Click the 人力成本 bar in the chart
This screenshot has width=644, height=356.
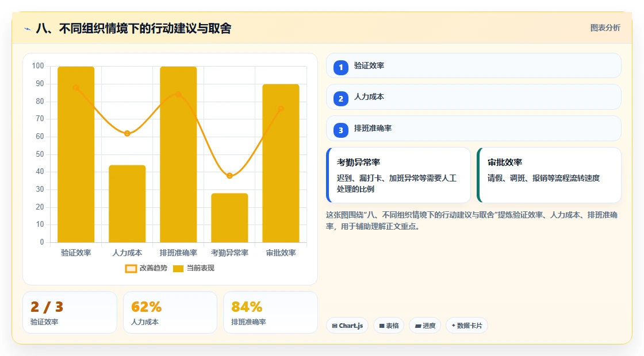pyautogui.click(x=127, y=203)
